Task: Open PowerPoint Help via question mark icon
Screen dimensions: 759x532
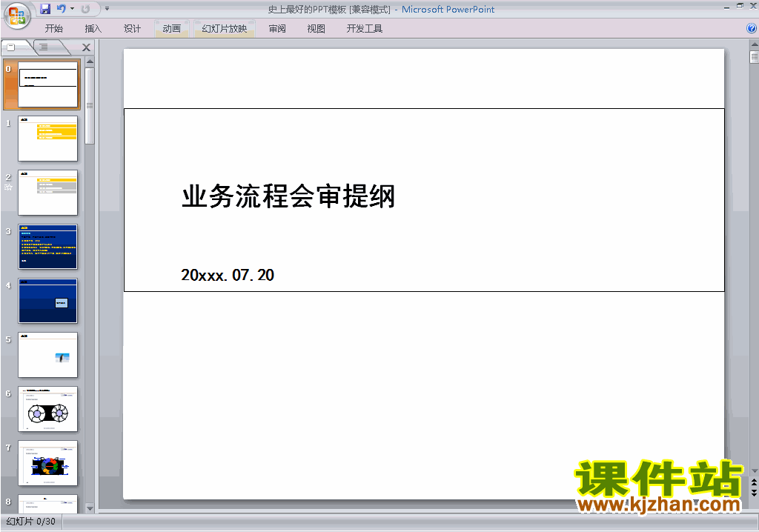Action: click(752, 29)
